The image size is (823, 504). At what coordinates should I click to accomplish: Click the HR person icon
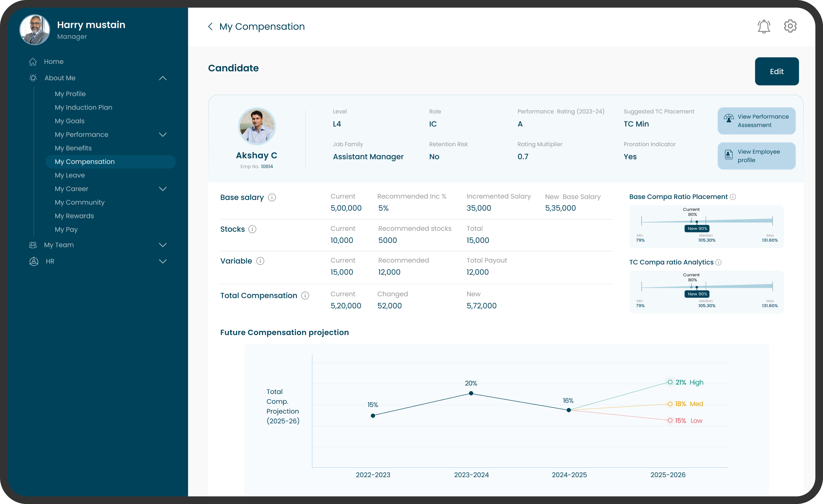34,261
